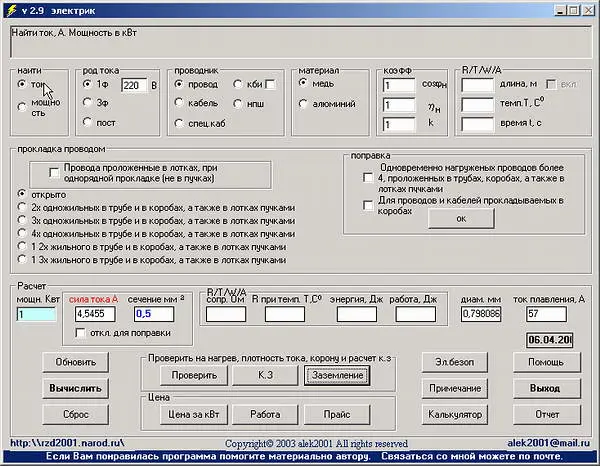The width and height of the screenshot is (600, 466).
Task: Choose the 3ф current type
Action: click(x=89, y=103)
